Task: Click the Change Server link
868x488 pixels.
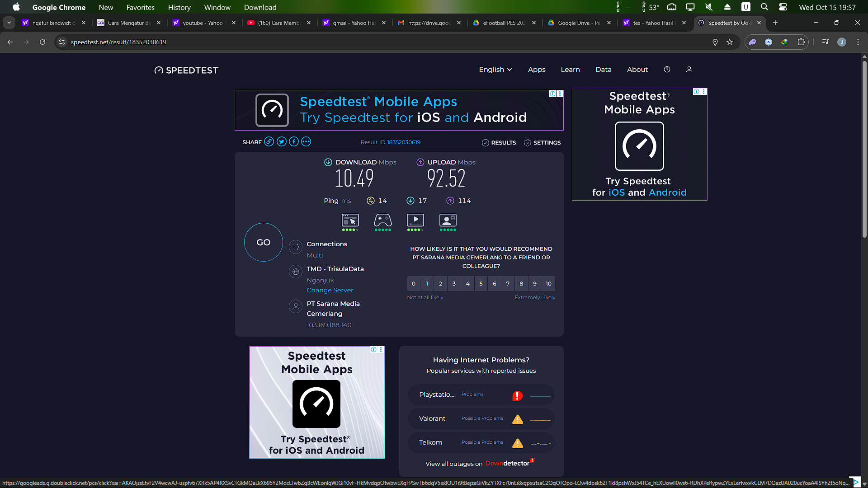Action: tap(330, 290)
